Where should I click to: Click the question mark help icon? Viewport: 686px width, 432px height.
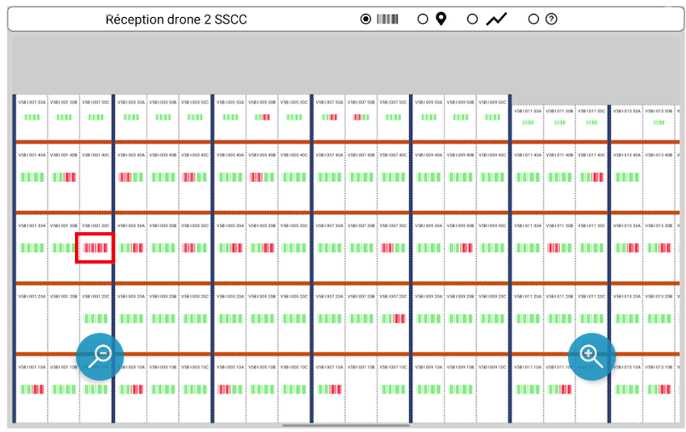coord(550,19)
